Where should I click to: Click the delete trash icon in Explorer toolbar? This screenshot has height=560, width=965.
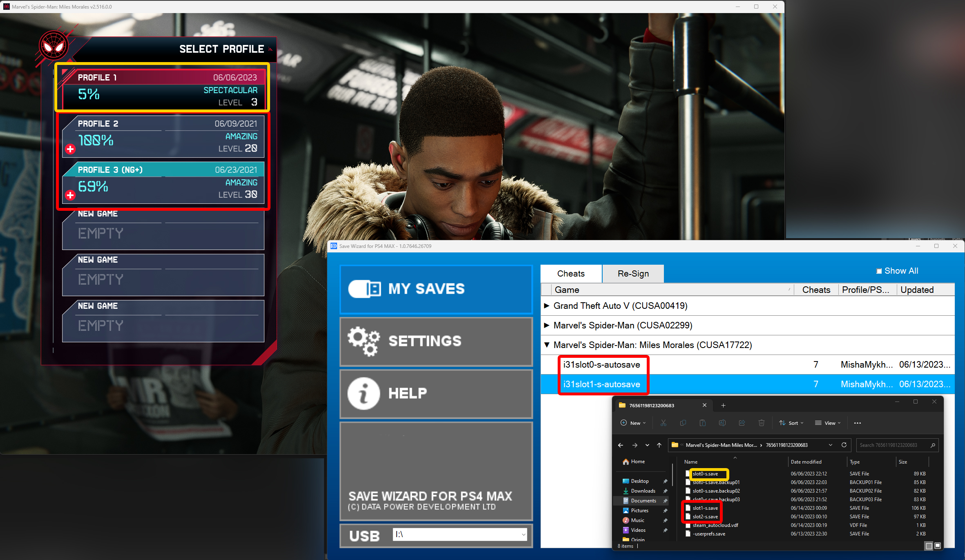[x=762, y=423]
